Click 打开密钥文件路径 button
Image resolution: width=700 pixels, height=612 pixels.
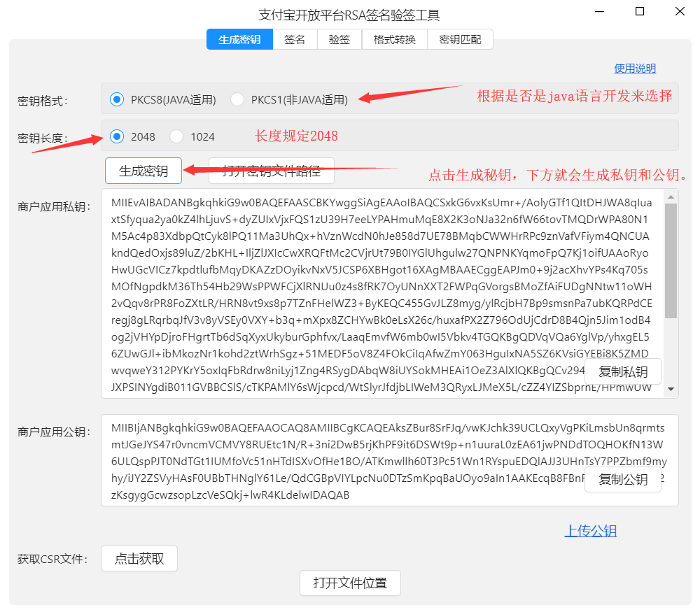272,171
